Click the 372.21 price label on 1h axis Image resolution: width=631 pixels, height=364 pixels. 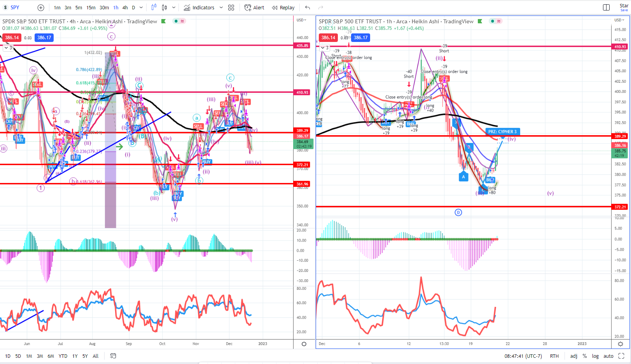620,207
